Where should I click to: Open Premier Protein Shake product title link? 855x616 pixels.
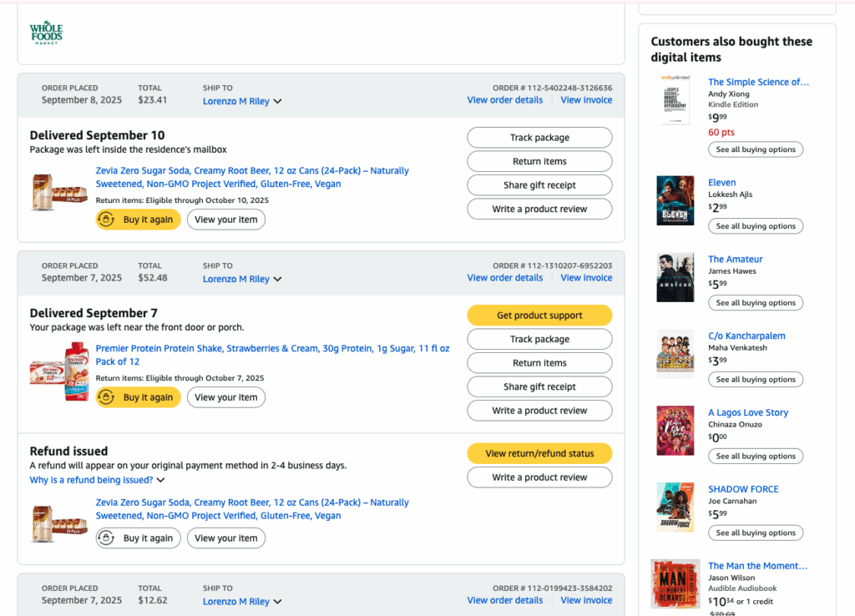pyautogui.click(x=273, y=355)
